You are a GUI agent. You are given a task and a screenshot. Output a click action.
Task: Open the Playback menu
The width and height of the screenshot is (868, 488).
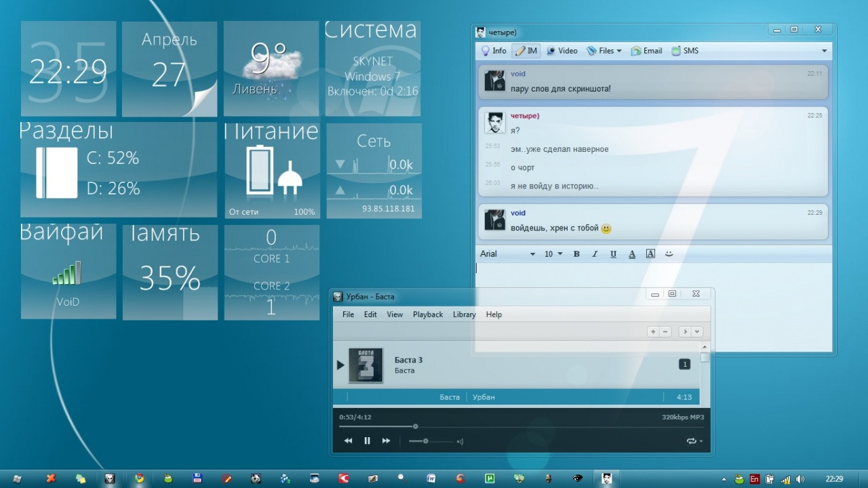428,314
